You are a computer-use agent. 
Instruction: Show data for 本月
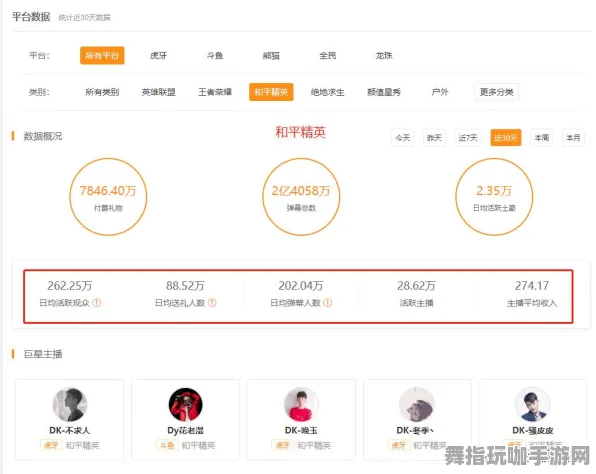(573, 138)
